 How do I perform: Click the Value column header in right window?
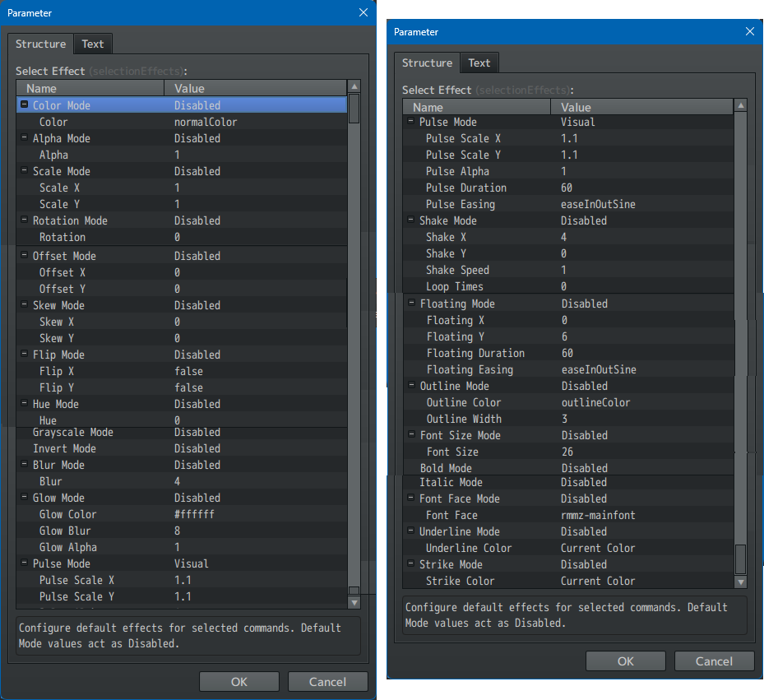(x=641, y=107)
